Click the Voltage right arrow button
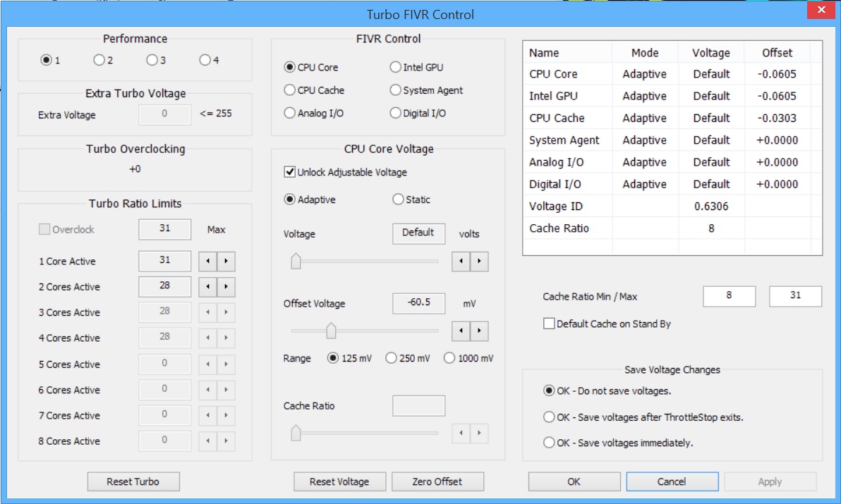 point(480,262)
